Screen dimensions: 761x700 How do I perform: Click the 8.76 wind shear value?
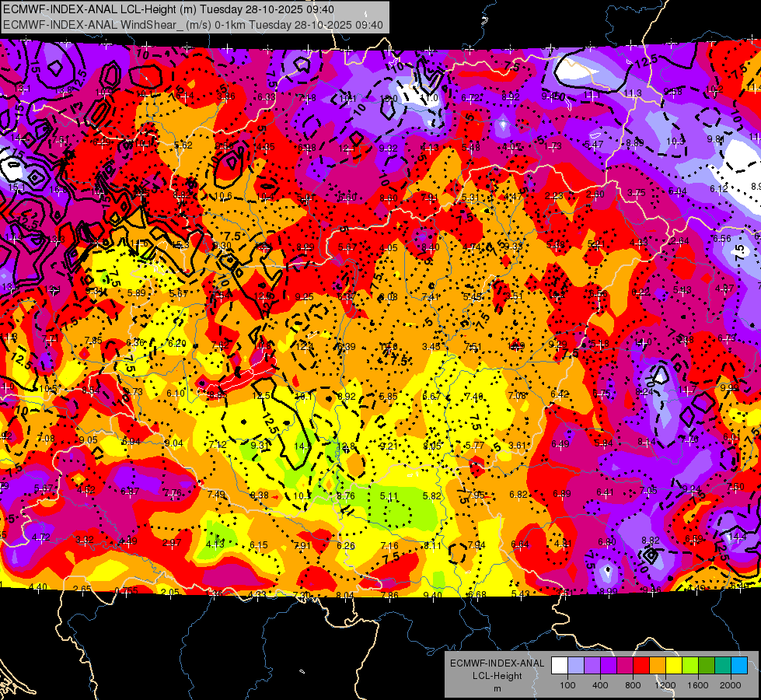coord(346,496)
